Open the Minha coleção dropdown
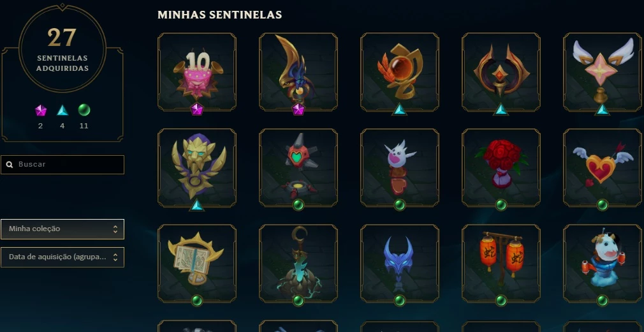This screenshot has height=332, width=644. (62, 229)
